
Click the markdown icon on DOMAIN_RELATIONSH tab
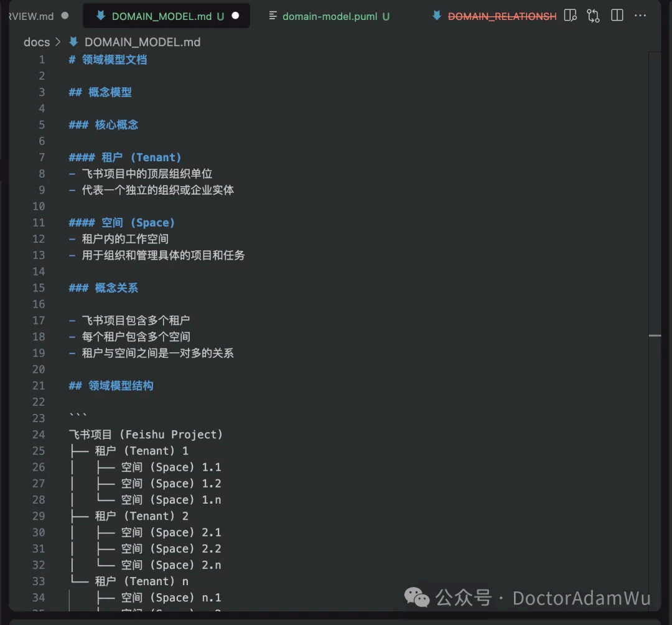(437, 16)
